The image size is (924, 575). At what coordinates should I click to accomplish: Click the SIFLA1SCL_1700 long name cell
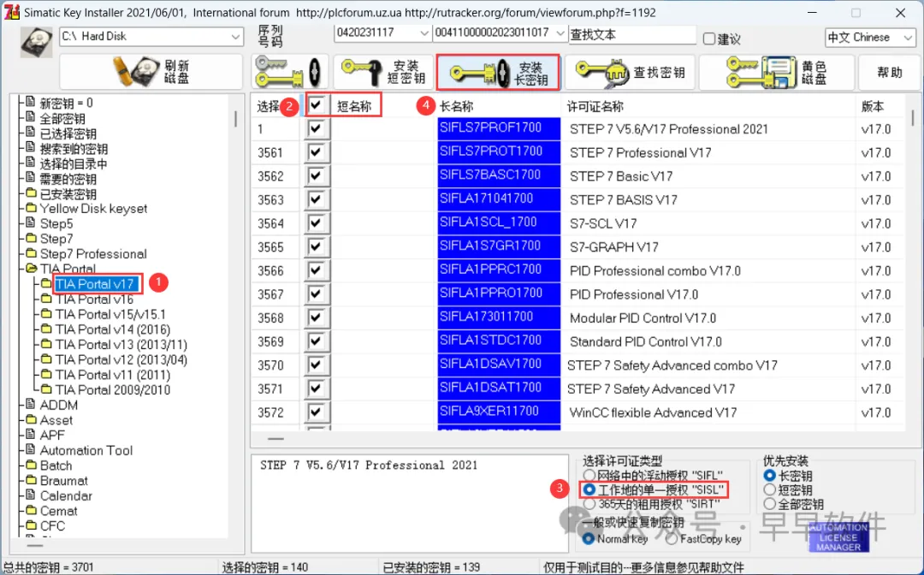click(499, 222)
